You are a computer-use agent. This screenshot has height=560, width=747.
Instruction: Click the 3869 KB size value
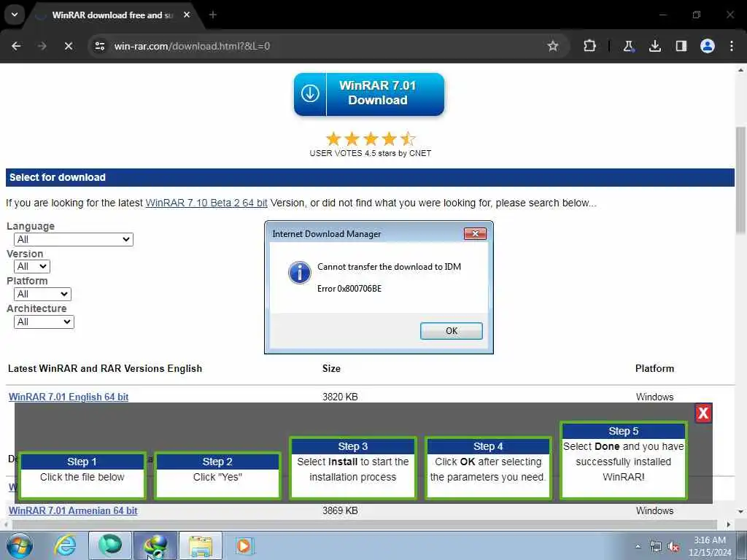[340, 510]
